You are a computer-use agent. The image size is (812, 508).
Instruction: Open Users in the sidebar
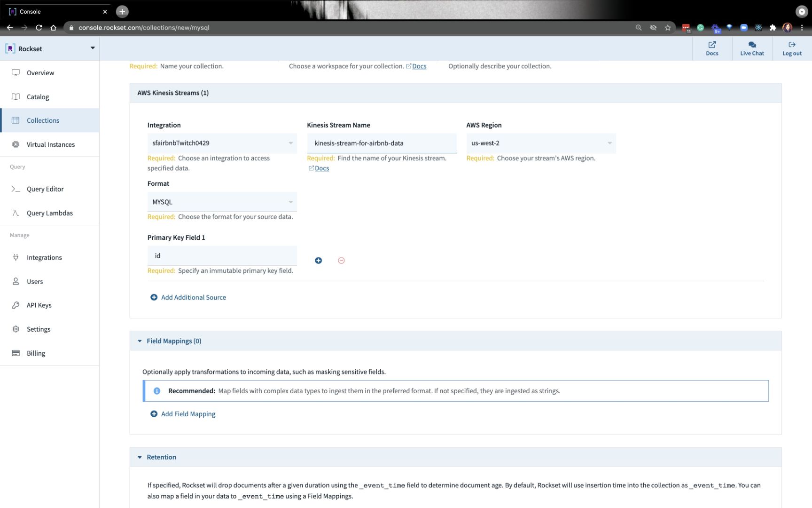[50, 281]
